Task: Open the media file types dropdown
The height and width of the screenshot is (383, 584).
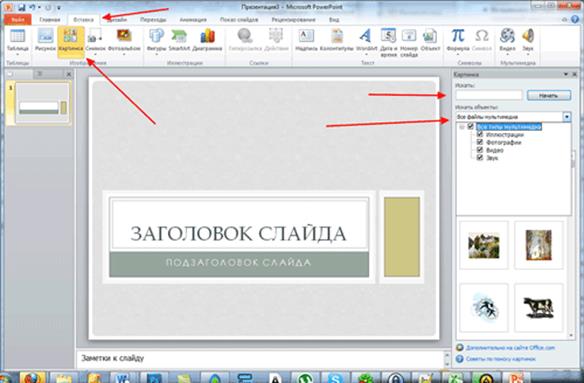Action: pos(566,117)
